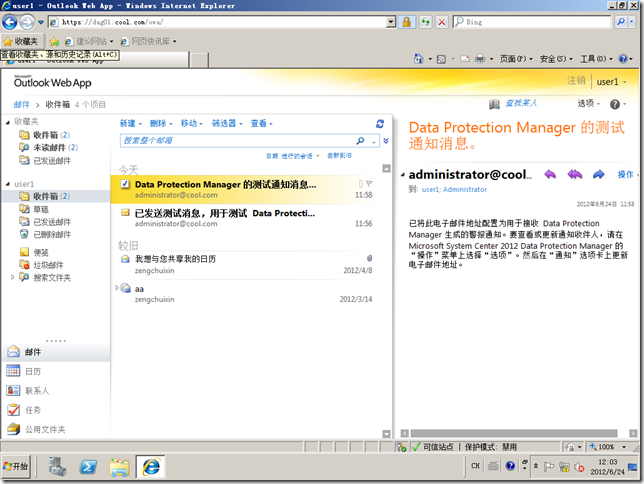Image resolution: width=644 pixels, height=484 pixels.
Task: Open message 已发送测试消息 from administrator
Action: coord(246,218)
